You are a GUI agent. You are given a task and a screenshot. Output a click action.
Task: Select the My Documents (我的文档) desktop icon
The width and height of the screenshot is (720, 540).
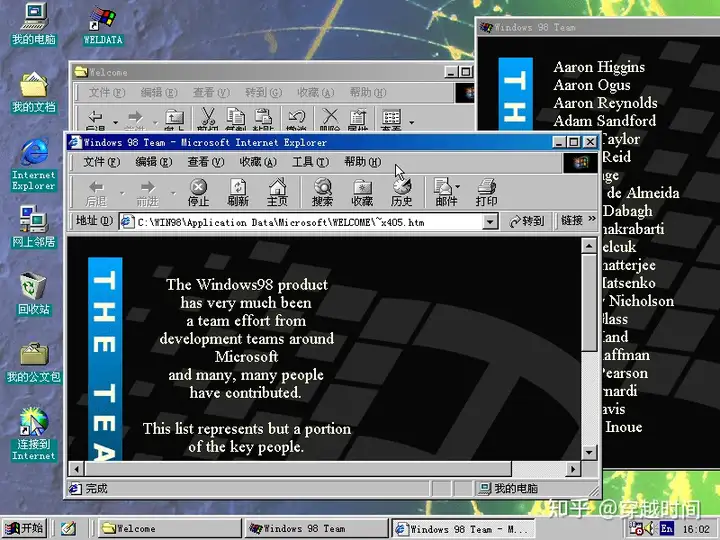tap(34, 92)
